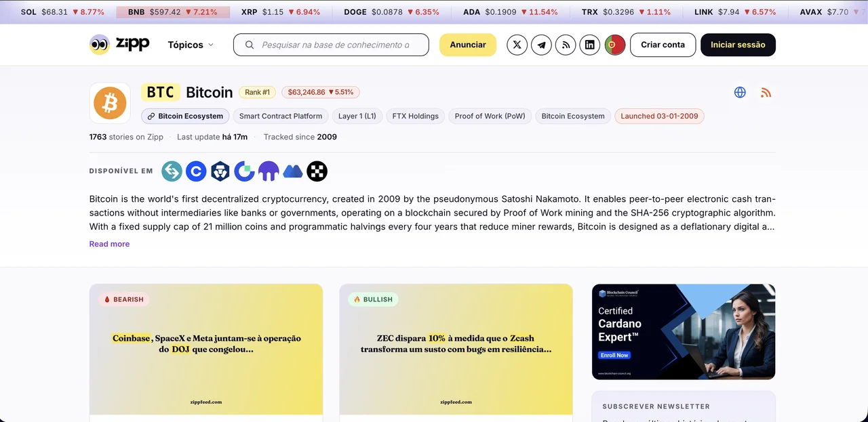Viewport: 868px width, 422px height.
Task: Click the Iniciar sessão button
Action: [x=738, y=45]
